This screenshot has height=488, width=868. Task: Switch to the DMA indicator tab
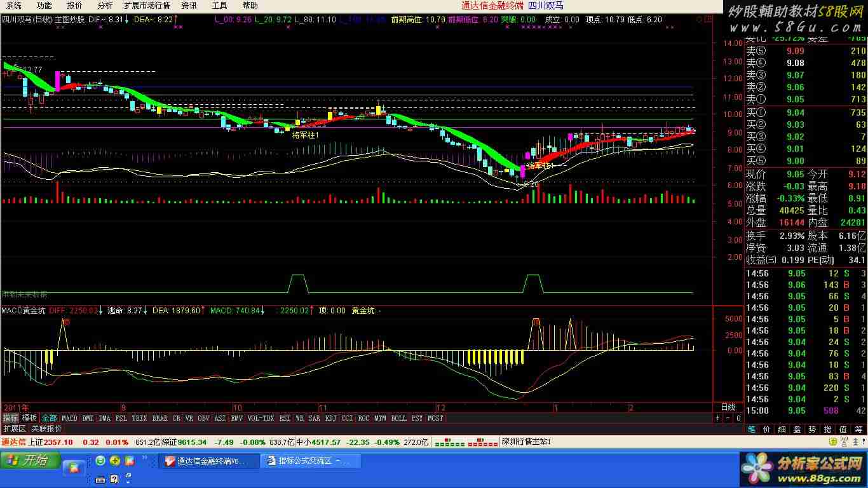click(x=105, y=418)
